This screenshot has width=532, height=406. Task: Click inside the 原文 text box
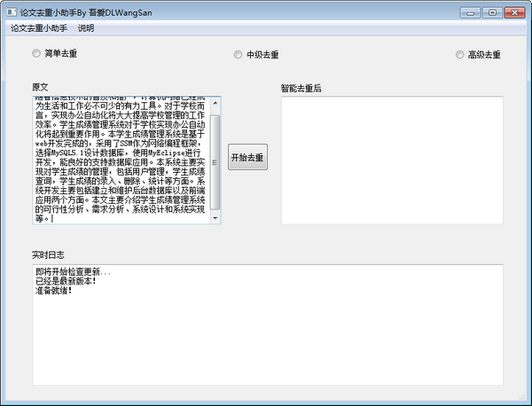click(120, 160)
